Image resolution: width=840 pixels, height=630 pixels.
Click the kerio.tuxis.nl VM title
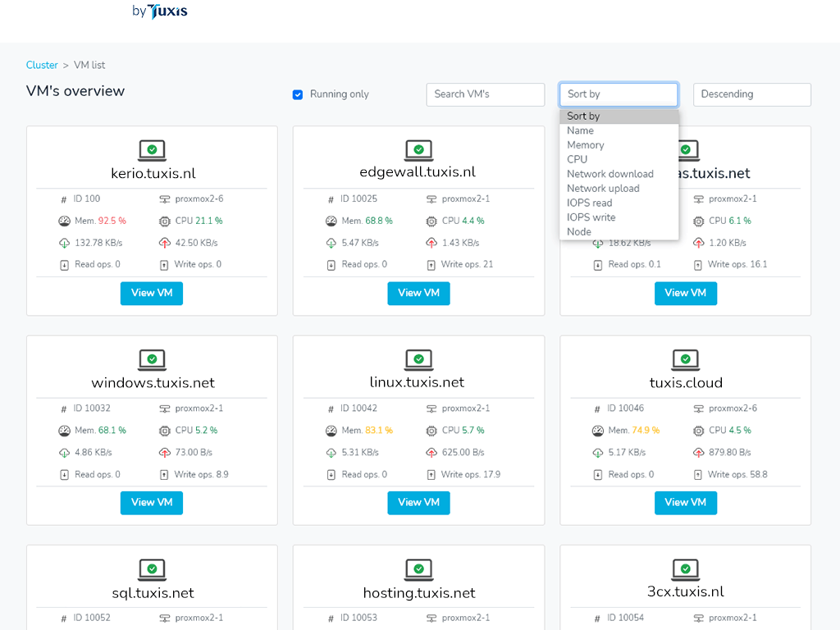pyautogui.click(x=153, y=174)
